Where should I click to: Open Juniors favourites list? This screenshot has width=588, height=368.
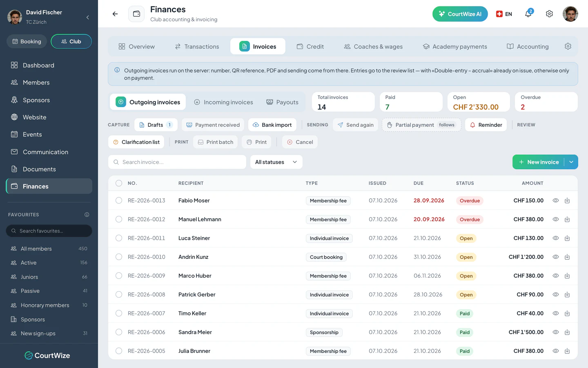(x=49, y=277)
